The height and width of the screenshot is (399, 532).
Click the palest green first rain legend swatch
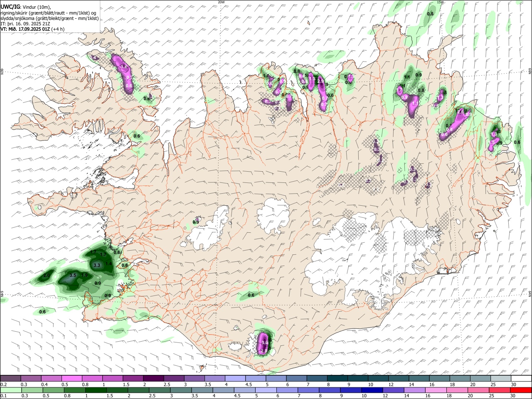click(x=10, y=390)
